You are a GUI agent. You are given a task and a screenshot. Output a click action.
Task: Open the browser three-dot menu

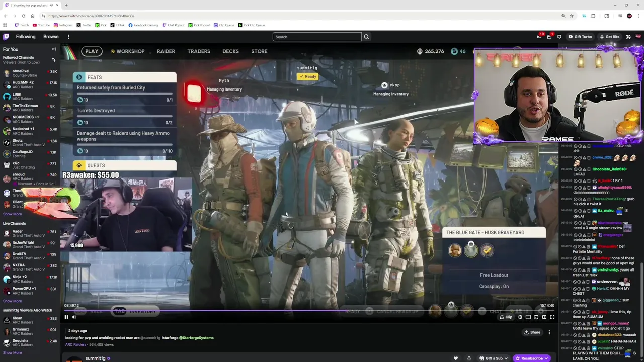click(638, 16)
